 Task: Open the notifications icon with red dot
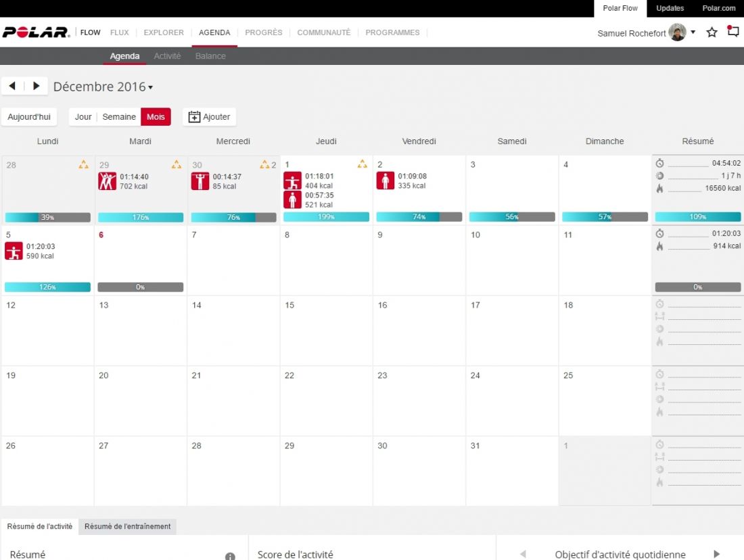[733, 32]
